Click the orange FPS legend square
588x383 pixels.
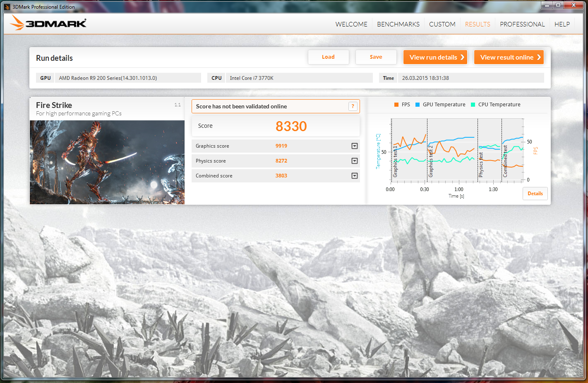click(x=396, y=105)
